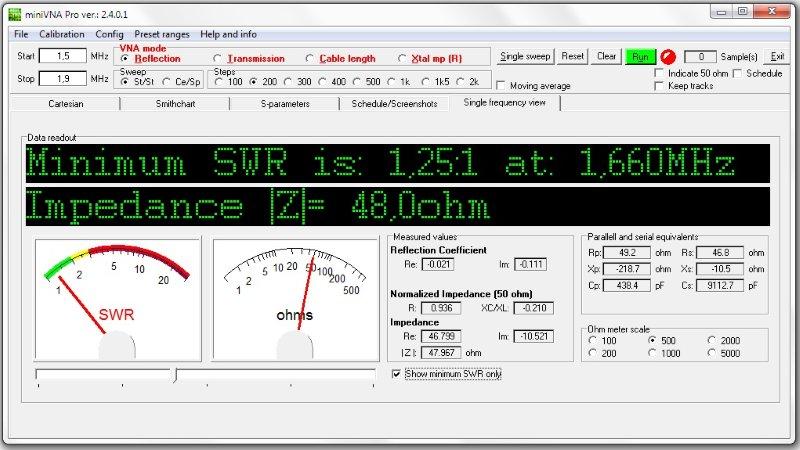Tick the Keep tracks checkbox

[660, 86]
